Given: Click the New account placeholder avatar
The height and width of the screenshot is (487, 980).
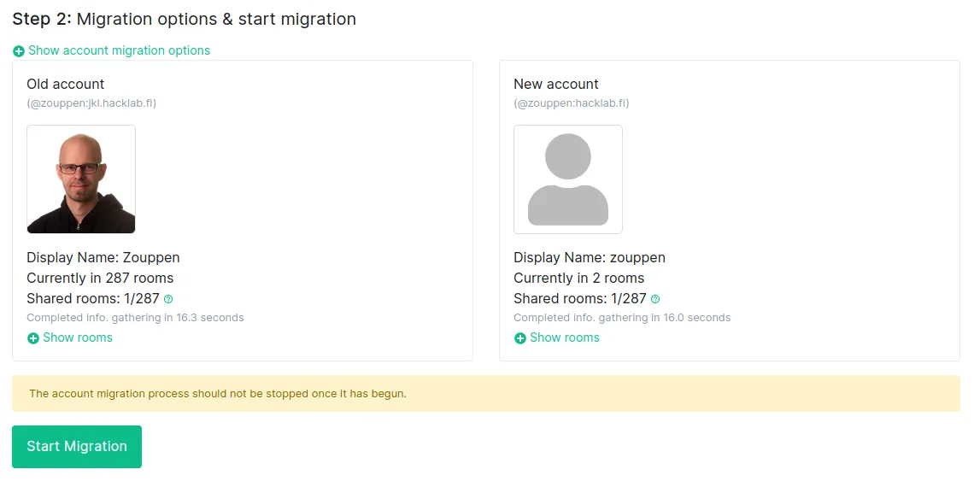Looking at the screenshot, I should click(568, 179).
